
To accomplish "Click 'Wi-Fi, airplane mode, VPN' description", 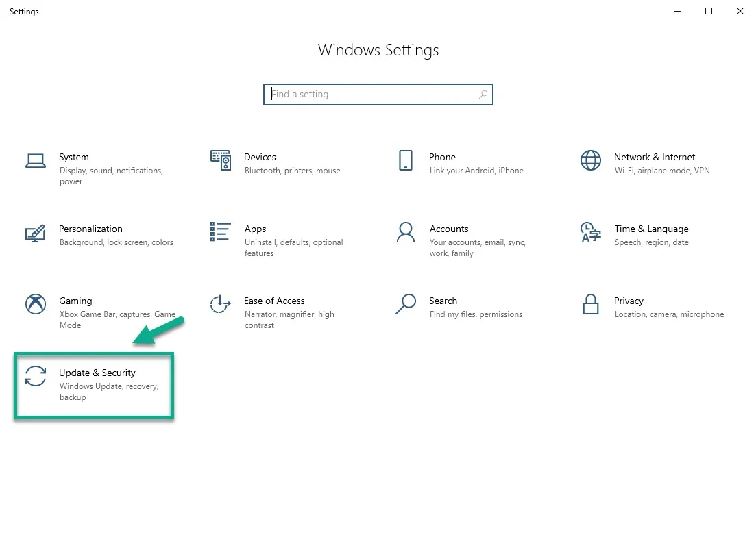I will pyautogui.click(x=662, y=171).
